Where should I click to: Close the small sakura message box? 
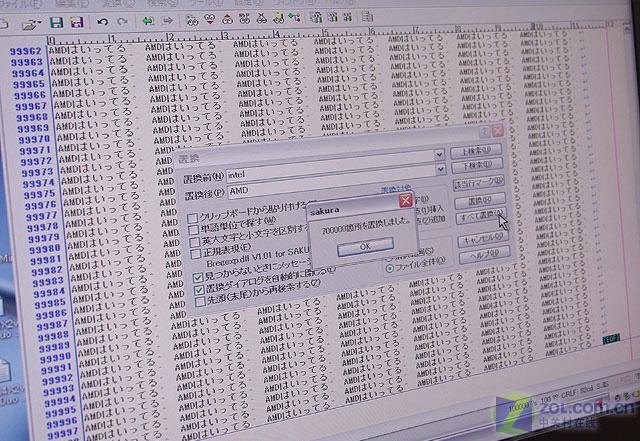(405, 200)
